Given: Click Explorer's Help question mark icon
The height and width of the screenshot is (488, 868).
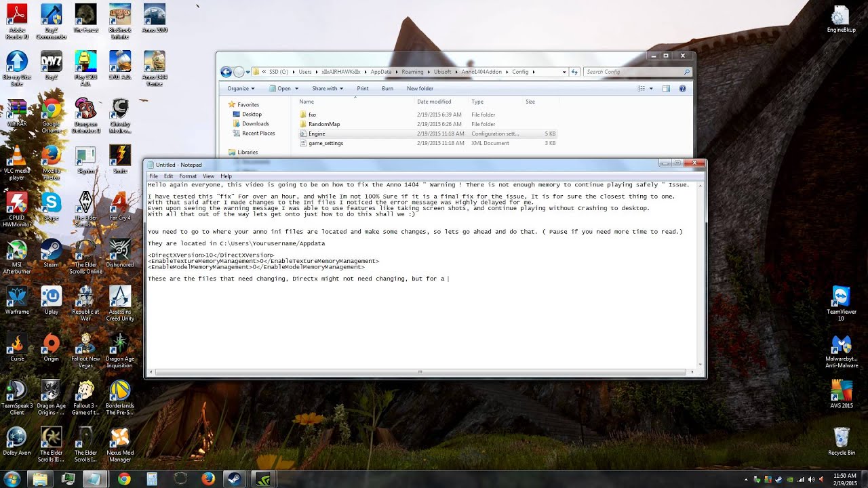Looking at the screenshot, I should (x=682, y=88).
